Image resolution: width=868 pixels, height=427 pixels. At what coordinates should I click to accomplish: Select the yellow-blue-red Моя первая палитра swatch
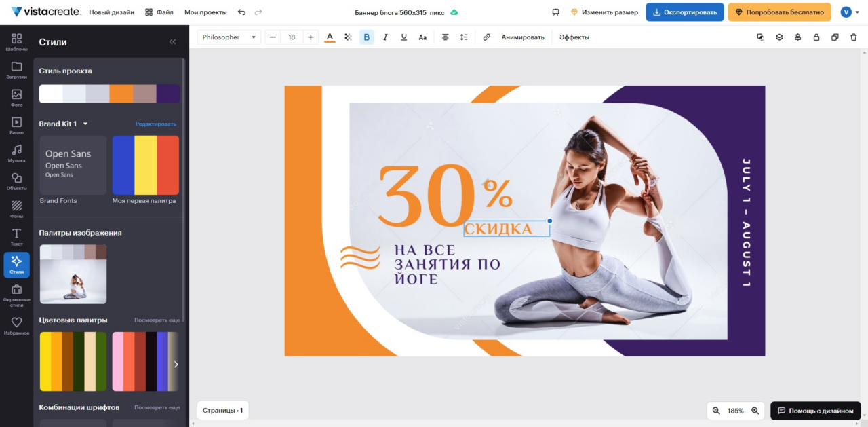[146, 164]
